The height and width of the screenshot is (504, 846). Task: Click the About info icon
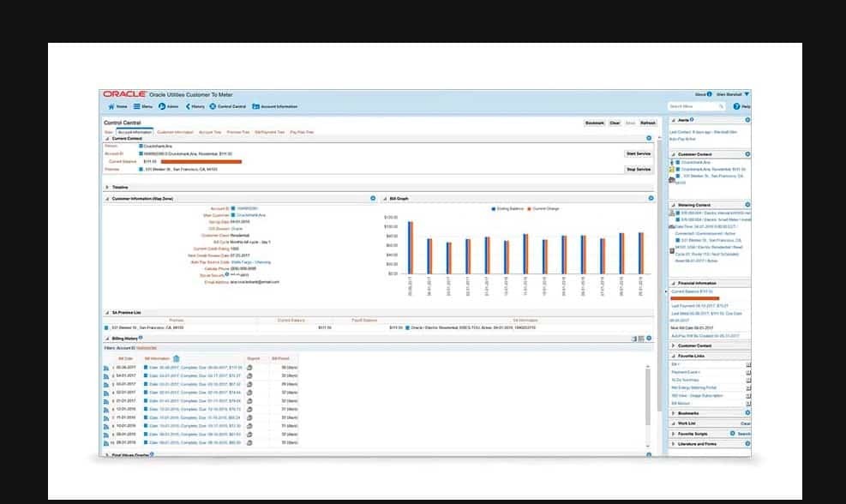(x=709, y=94)
